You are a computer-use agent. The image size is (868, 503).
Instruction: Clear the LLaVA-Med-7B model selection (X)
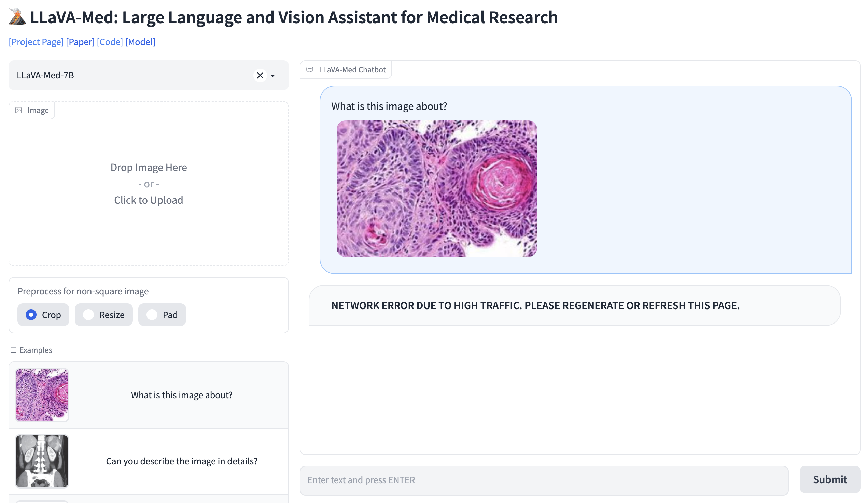(x=260, y=75)
